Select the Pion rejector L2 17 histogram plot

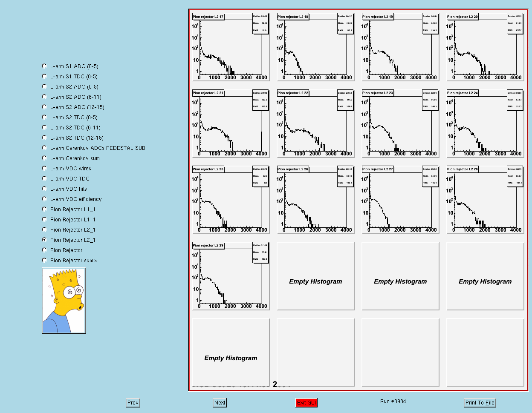(x=231, y=47)
